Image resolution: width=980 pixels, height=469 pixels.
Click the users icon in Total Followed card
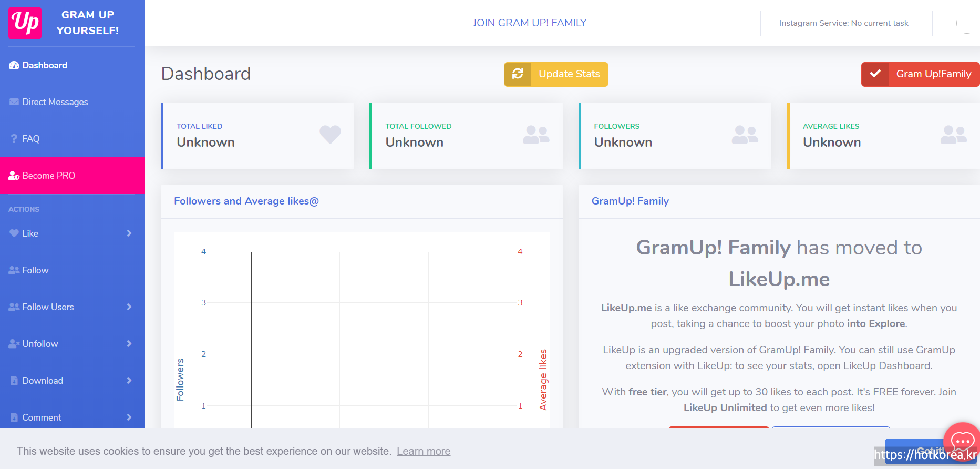[536, 135]
